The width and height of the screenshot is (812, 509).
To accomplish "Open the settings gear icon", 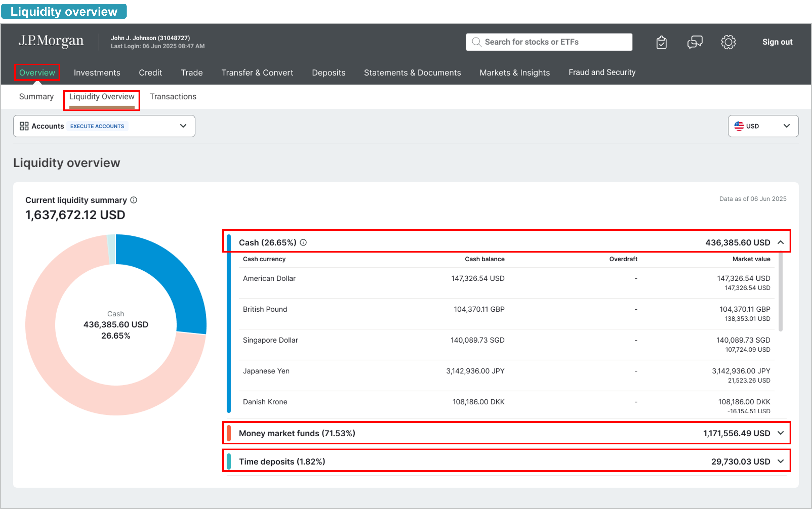I will pos(728,42).
